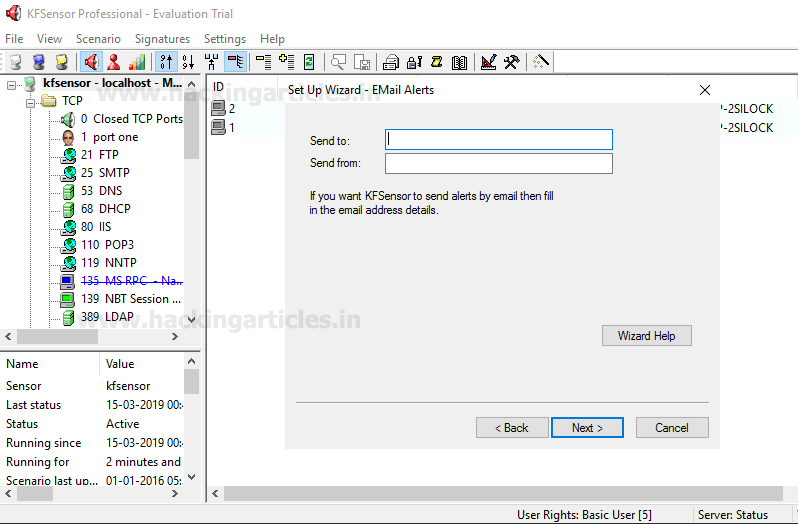Click the red person visitors toolbar icon

click(x=114, y=62)
